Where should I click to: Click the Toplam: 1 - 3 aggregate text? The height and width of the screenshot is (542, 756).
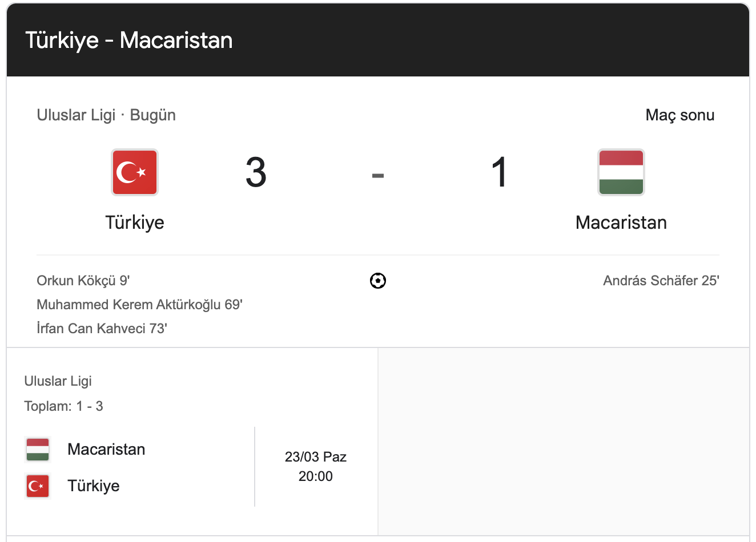(64, 406)
